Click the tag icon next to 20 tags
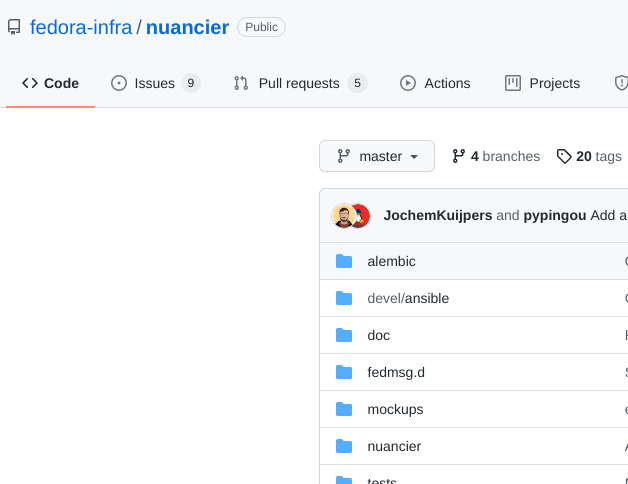The image size is (628, 484). (564, 156)
